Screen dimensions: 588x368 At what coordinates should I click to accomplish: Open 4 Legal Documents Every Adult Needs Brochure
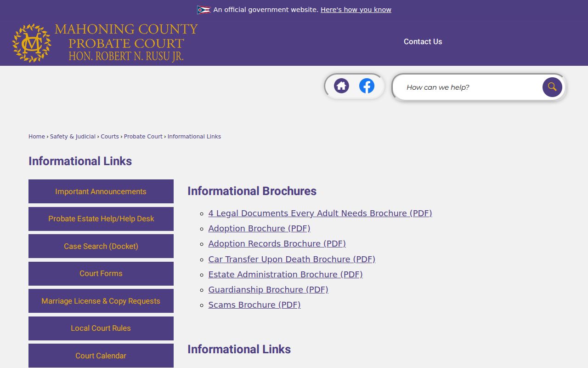tap(320, 213)
